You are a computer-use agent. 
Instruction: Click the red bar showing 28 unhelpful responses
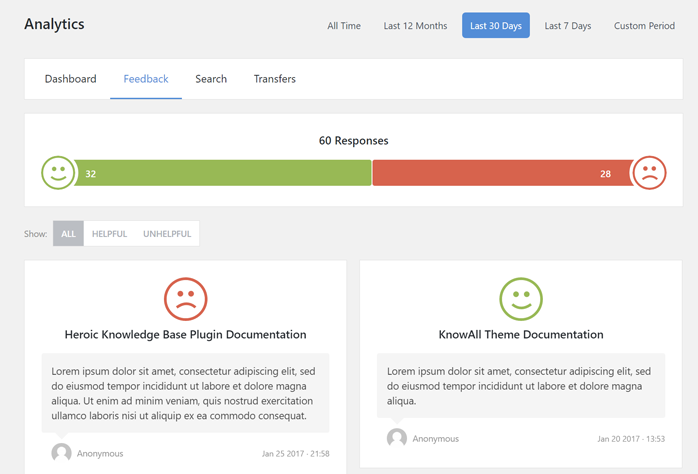[503, 173]
